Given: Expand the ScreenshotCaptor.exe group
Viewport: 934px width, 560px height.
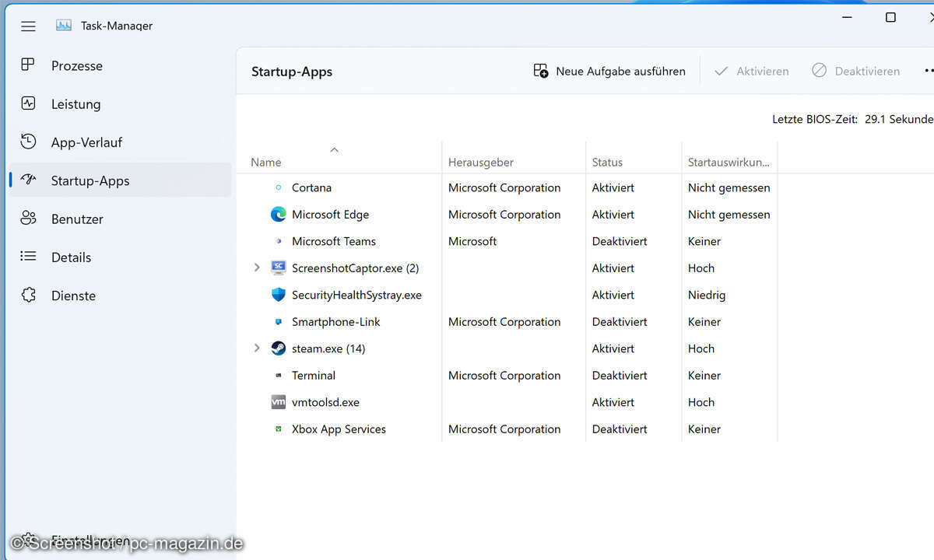Looking at the screenshot, I should (x=257, y=268).
